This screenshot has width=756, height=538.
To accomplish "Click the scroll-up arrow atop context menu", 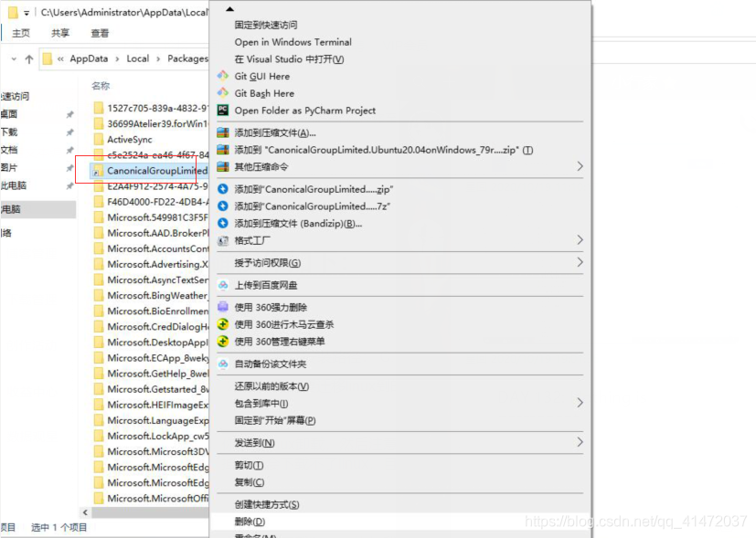I will pyautogui.click(x=229, y=9).
